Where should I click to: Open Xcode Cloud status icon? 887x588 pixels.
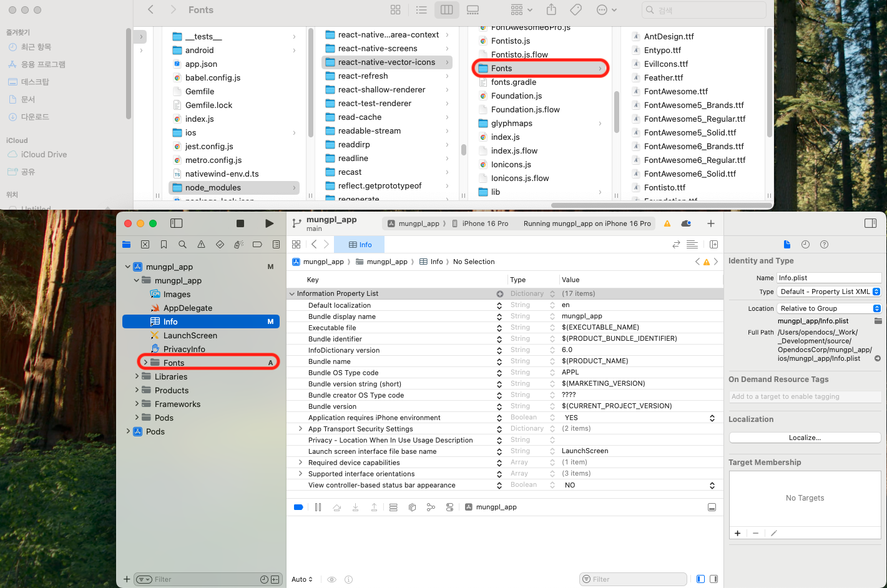(x=687, y=223)
